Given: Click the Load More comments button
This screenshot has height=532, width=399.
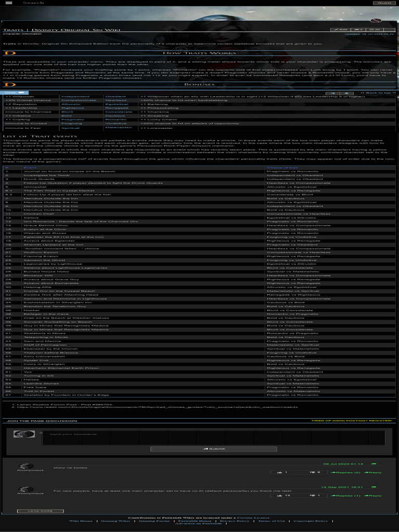Looking at the screenshot, I should click(x=41, y=511).
